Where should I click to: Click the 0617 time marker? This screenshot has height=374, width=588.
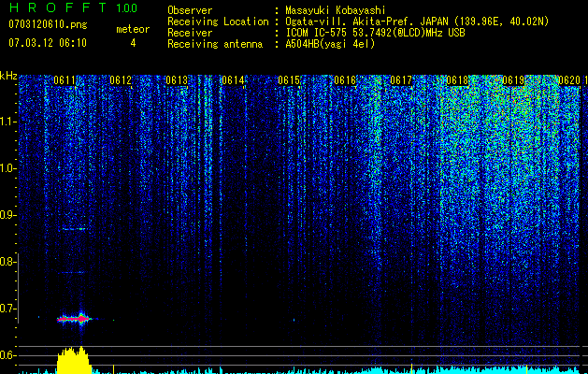coord(401,80)
